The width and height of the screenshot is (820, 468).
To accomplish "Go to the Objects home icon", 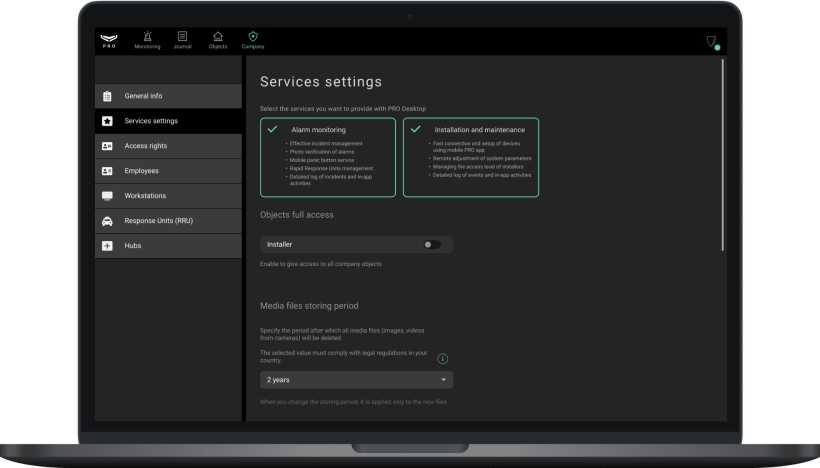I will [x=218, y=37].
